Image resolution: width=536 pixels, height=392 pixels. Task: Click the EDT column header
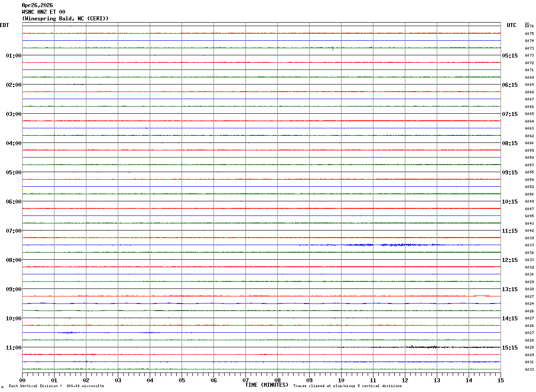[x=4, y=25]
